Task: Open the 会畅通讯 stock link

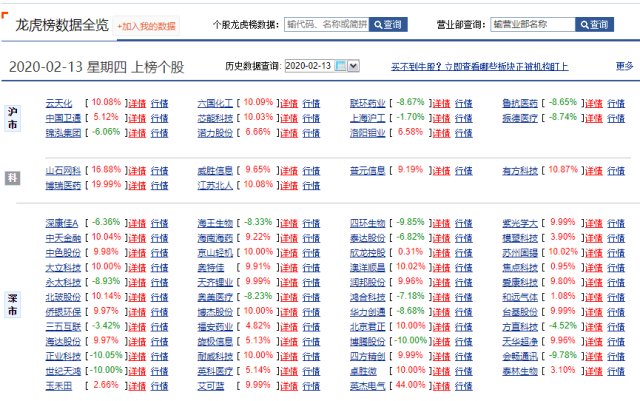Action: click(520, 356)
